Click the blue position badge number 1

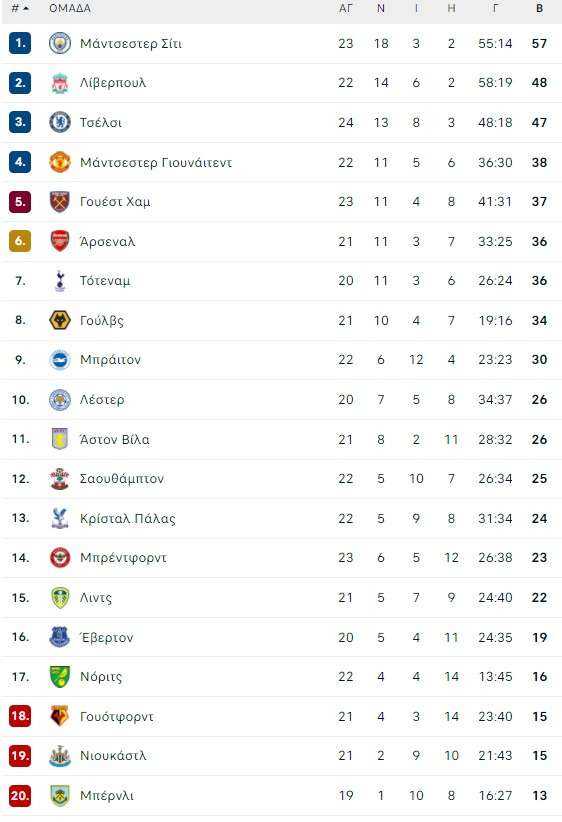[x=20, y=43]
